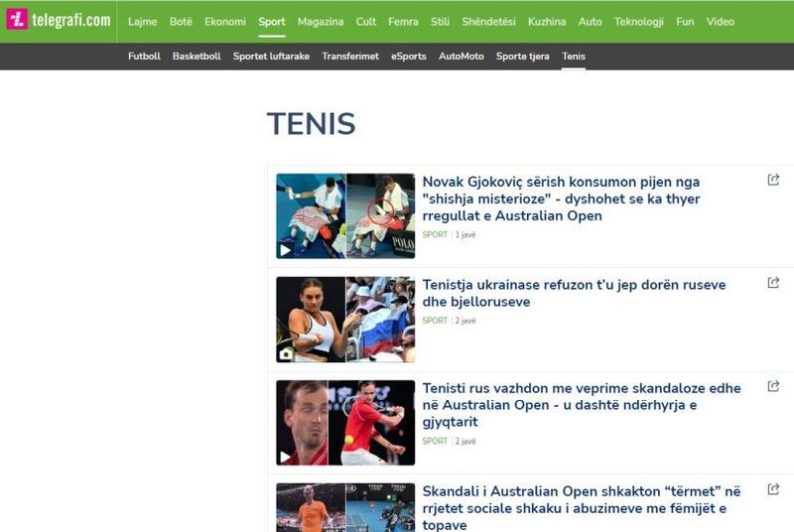Screen dimensions: 794x532
Task: Share the Australian Open scandal article
Action: (773, 489)
